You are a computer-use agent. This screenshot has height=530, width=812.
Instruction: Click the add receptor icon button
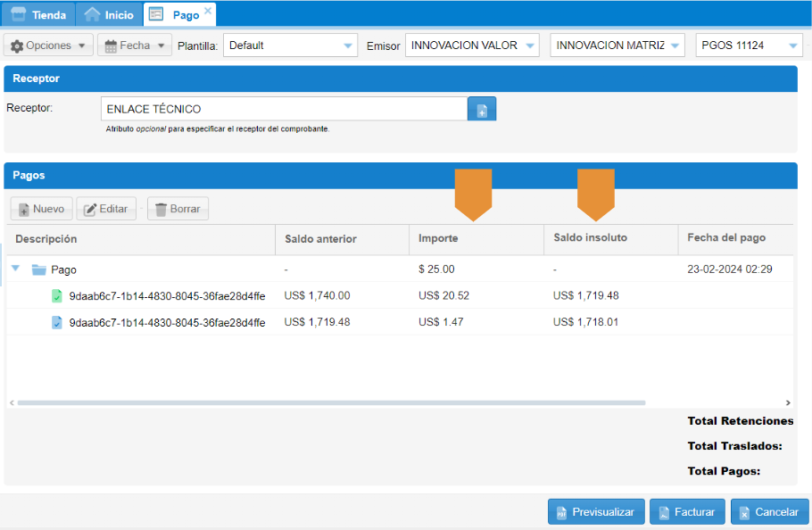coord(482,110)
